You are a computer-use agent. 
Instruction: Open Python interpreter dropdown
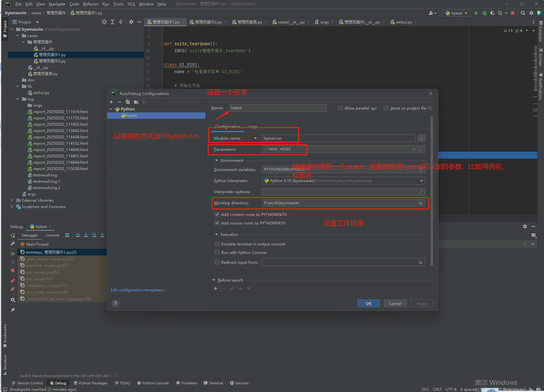pyautogui.click(x=421, y=181)
